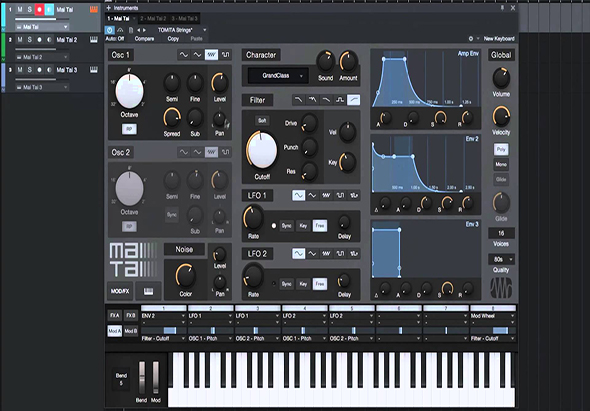Choose the first filter type icon
590x411 pixels.
[x=298, y=100]
